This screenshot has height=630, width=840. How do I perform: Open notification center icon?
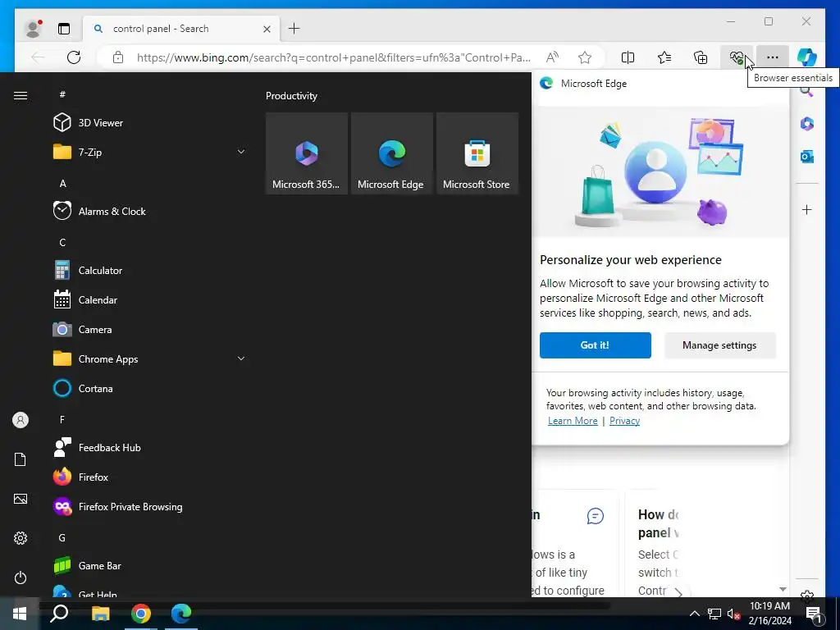point(813,614)
